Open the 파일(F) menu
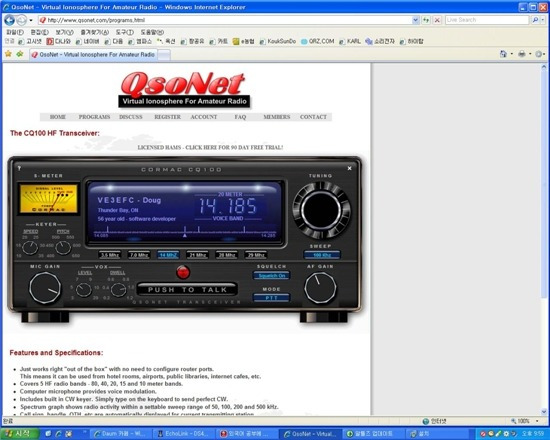Image resolution: width=550 pixels, height=440 pixels. coord(15,32)
